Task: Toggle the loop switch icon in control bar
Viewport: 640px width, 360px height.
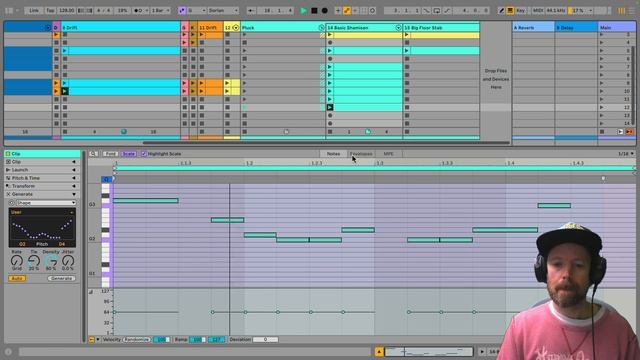Action: click(436, 11)
